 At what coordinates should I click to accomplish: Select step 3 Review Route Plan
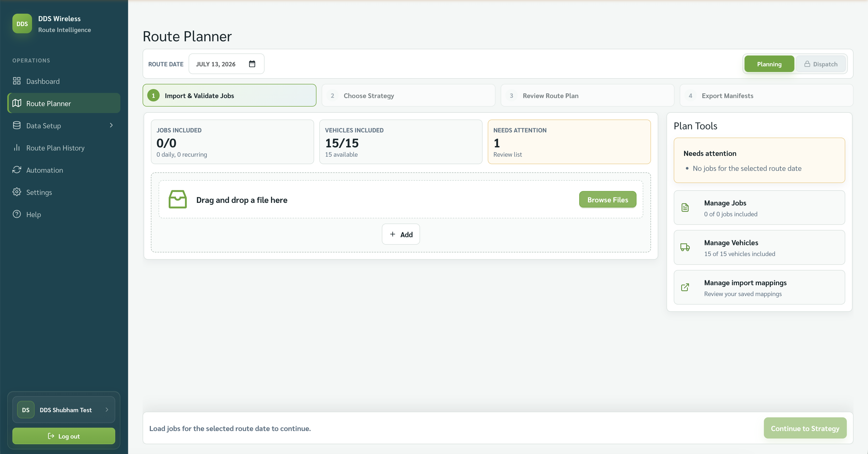pos(587,95)
